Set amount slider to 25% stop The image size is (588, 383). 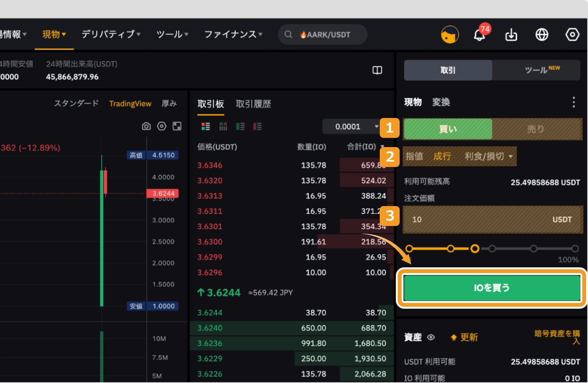click(451, 249)
